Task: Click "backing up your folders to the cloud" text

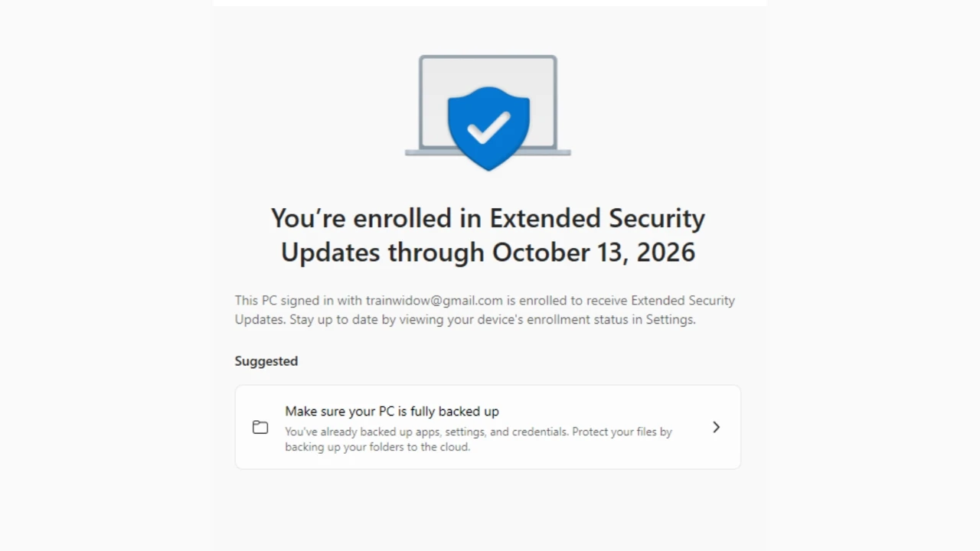Action: tap(377, 447)
